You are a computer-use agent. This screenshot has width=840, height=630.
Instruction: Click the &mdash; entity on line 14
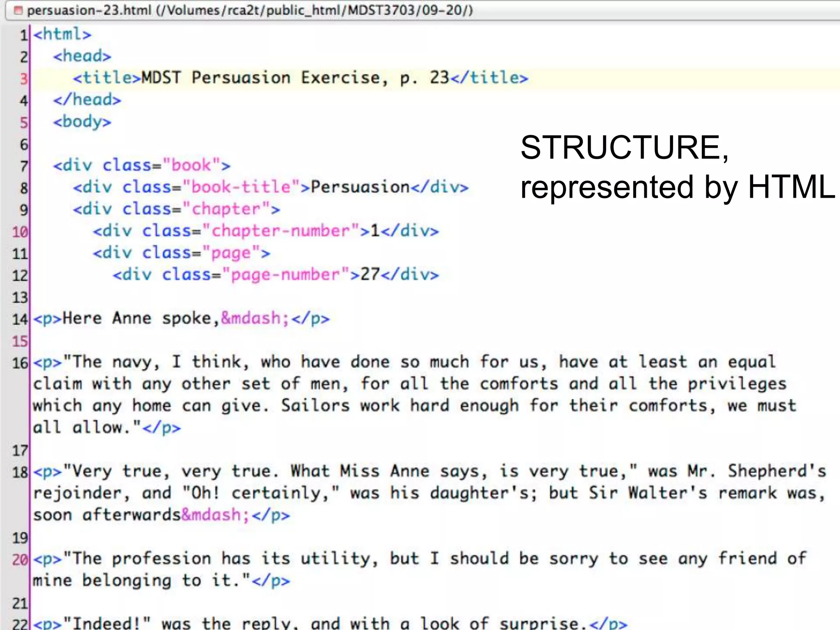pyautogui.click(x=256, y=319)
